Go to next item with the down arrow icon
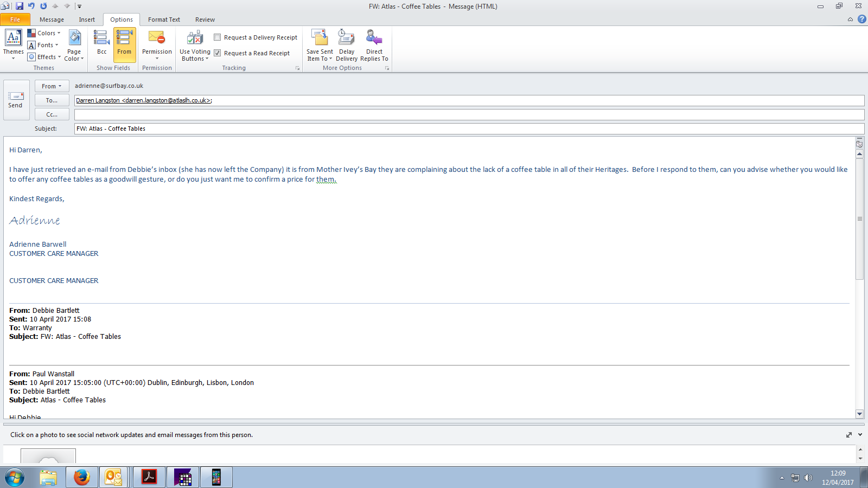Image resolution: width=868 pixels, height=488 pixels. (67, 6)
